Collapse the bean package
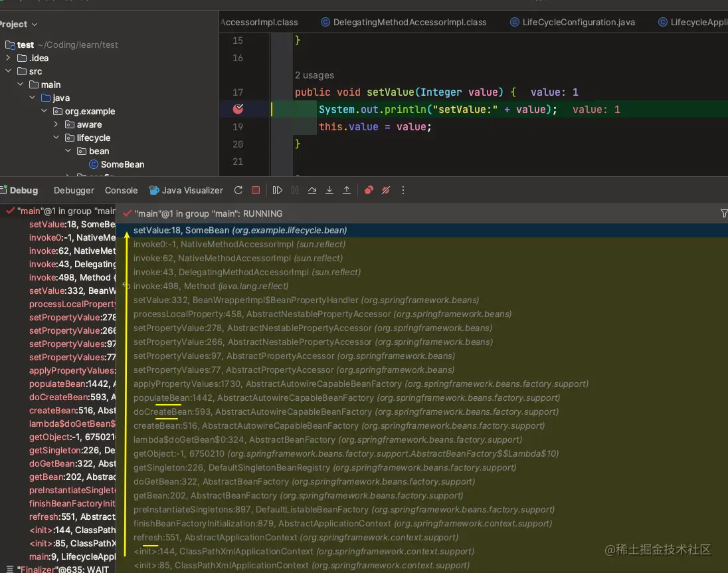The height and width of the screenshot is (573, 728). click(68, 151)
